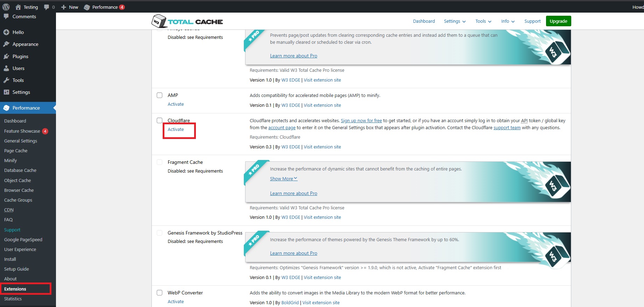Viewport: 644px width, 307px height.
Task: Expand Show More under Fragment Cache
Action: [284, 179]
